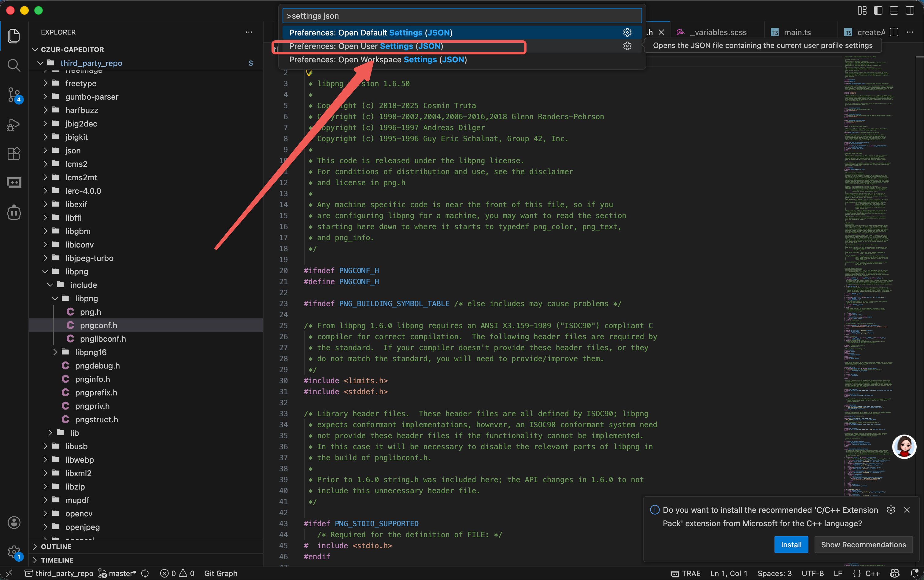Click Show Recommendations button
This screenshot has width=924, height=580.
pos(863,545)
